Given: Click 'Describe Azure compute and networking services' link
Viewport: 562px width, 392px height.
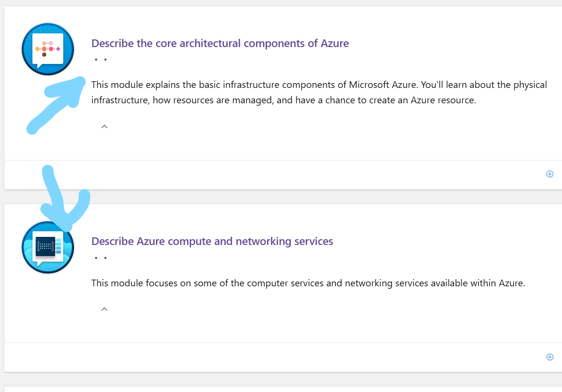Looking at the screenshot, I should (212, 242).
